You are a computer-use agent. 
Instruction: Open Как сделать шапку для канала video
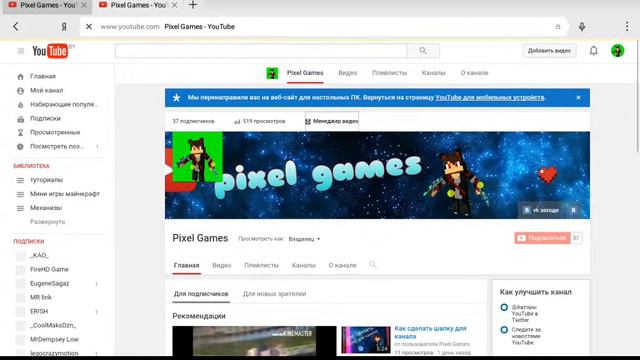pyautogui.click(x=430, y=332)
